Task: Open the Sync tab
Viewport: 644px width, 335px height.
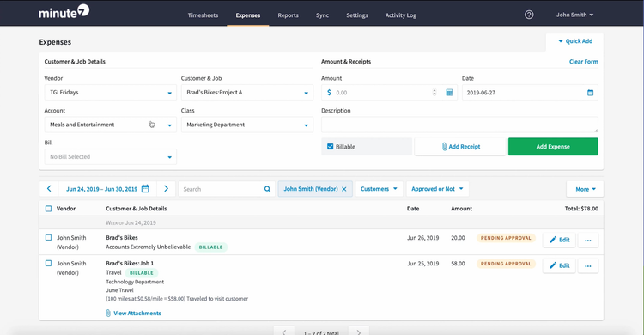Action: click(x=322, y=15)
